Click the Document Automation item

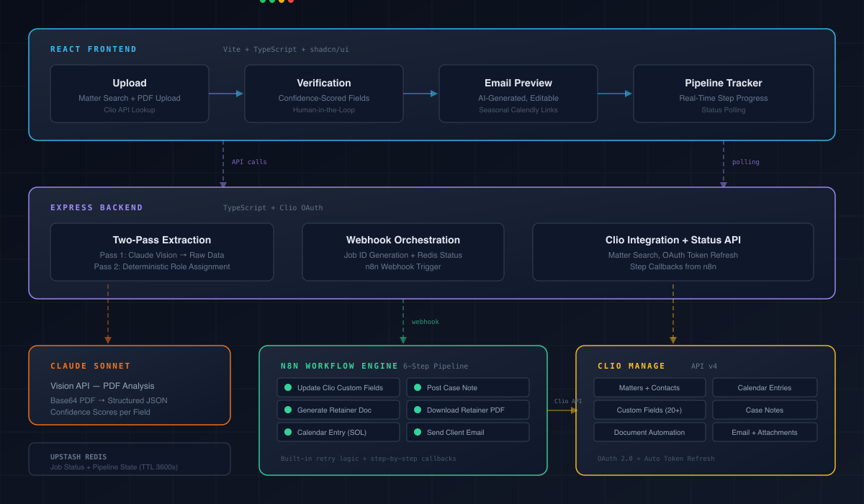point(649,433)
